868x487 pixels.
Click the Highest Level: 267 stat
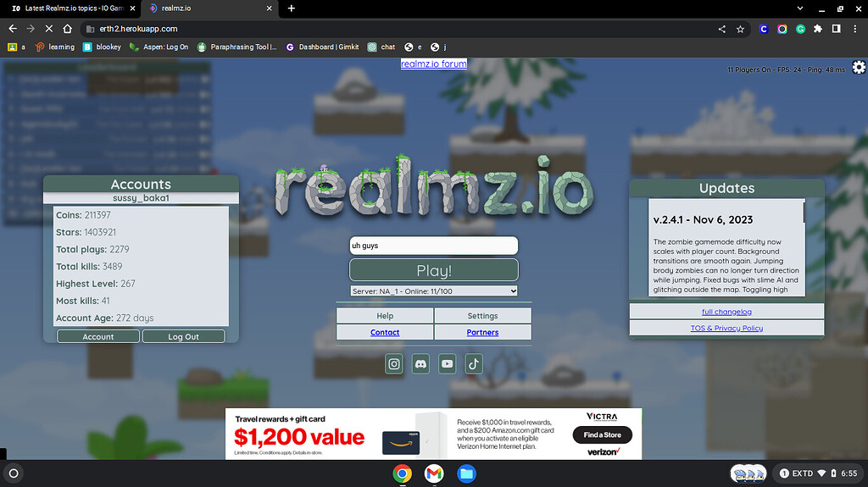click(96, 284)
